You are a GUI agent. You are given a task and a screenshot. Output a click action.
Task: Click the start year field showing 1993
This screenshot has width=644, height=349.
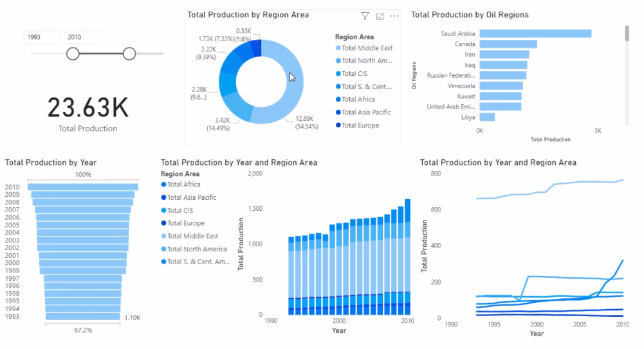click(x=42, y=37)
